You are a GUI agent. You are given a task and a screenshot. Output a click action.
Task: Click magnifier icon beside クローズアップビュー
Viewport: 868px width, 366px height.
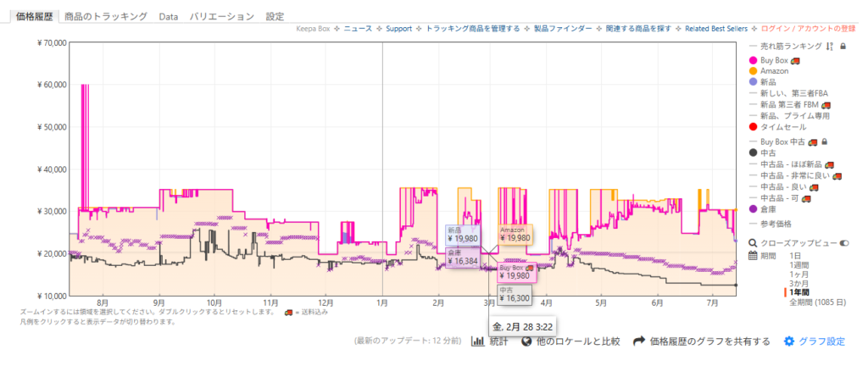click(753, 242)
